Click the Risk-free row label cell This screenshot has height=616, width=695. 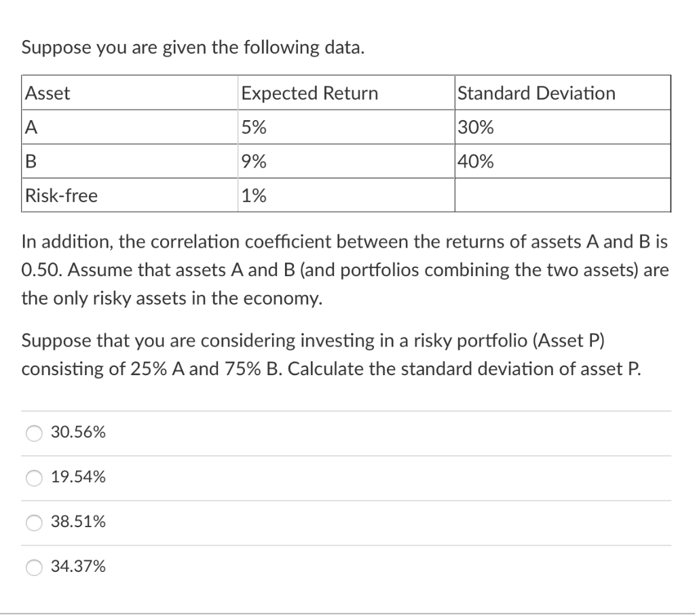61,195
